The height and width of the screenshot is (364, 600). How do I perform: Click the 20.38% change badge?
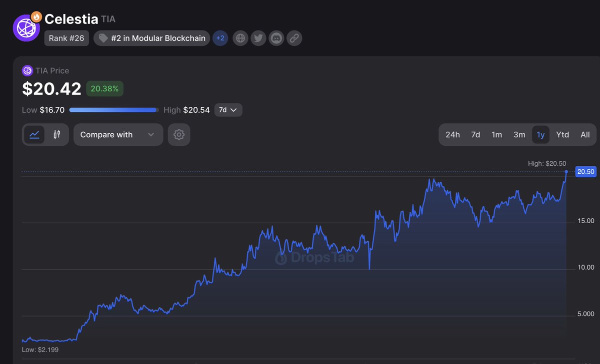click(x=105, y=89)
